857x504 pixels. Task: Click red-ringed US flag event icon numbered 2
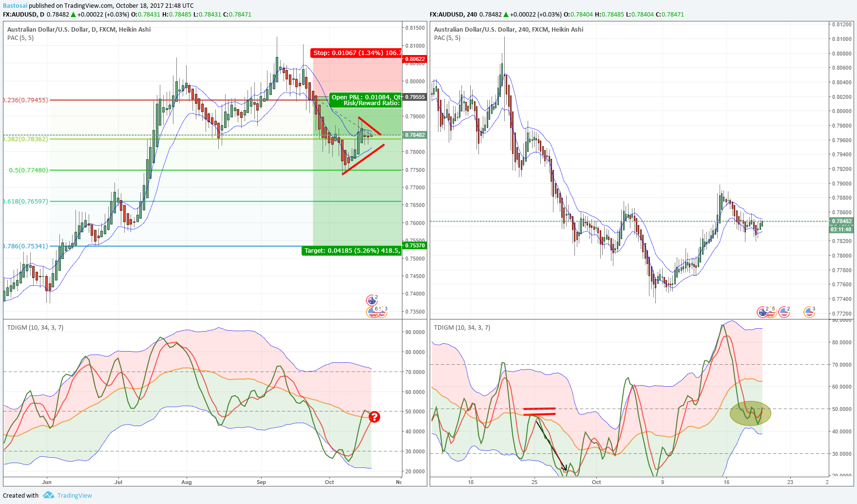(784, 312)
